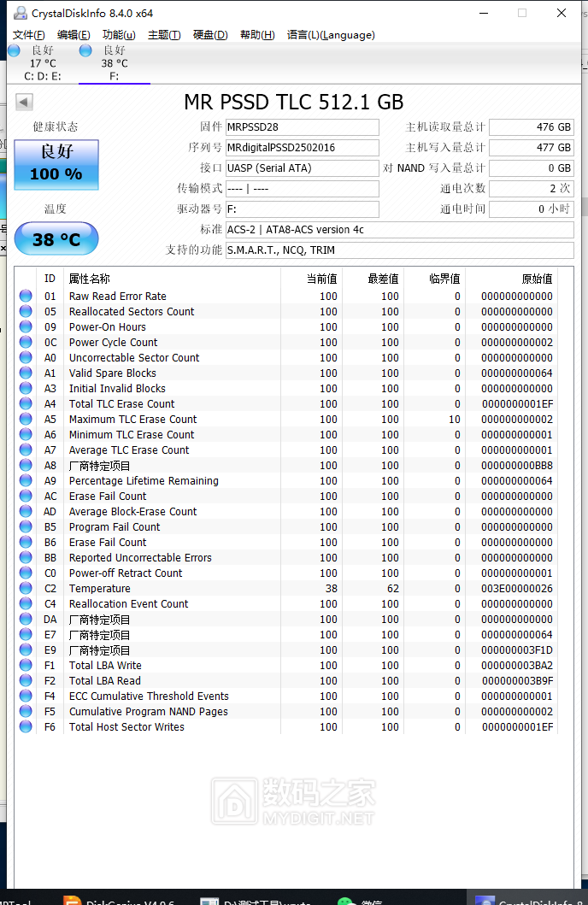Click status orb for Program Fail Count
The width and height of the screenshot is (588, 905).
click(26, 527)
